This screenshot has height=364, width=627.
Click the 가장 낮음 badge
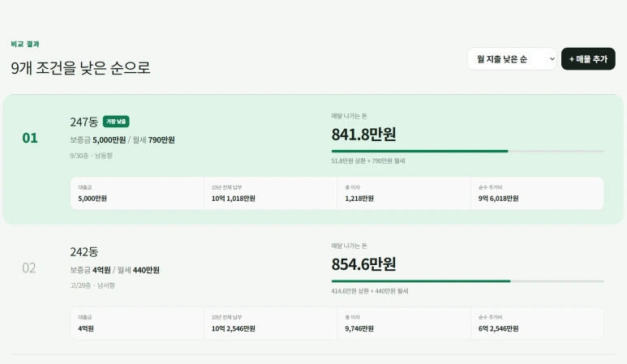tap(116, 122)
